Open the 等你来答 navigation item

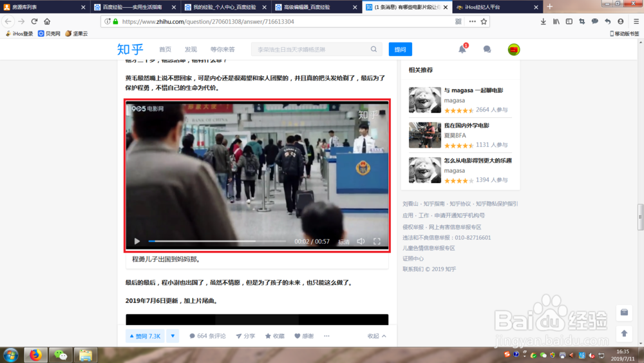223,50
